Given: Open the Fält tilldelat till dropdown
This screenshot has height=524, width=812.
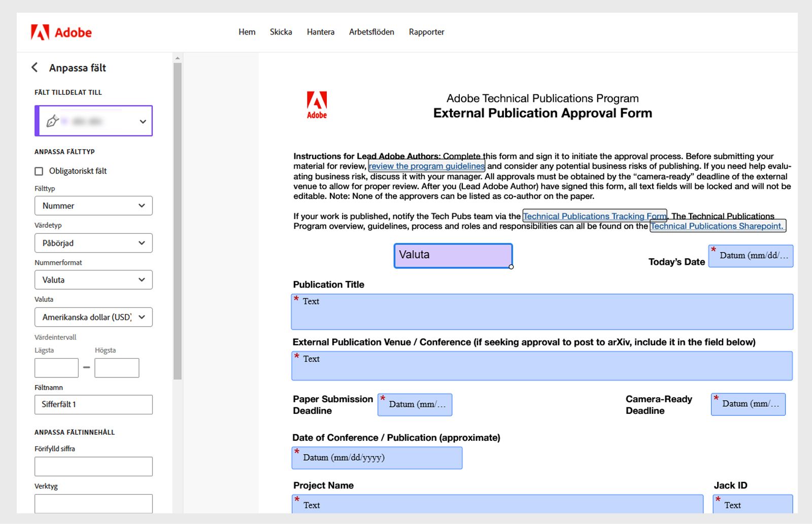Looking at the screenshot, I should pos(93,121).
